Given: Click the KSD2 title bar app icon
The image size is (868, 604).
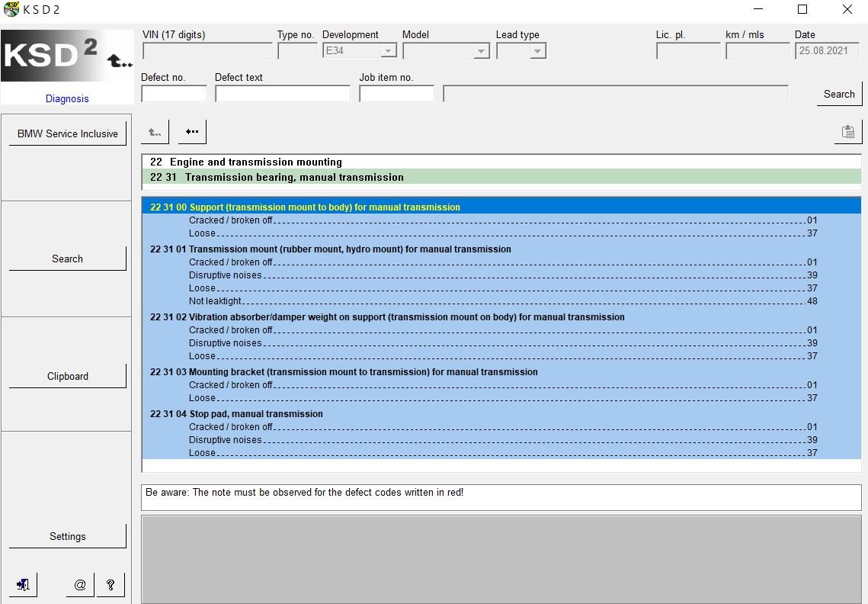Looking at the screenshot, I should point(11,9).
